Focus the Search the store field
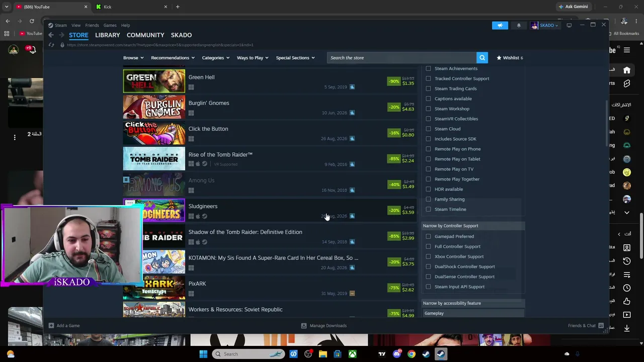Viewport: 644px width, 362px height. 401,58
